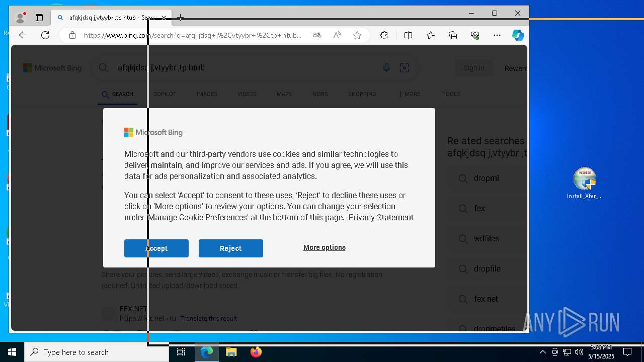The width and height of the screenshot is (644, 362).
Task: Open Browser essentials heart icon
Action: 475,35
